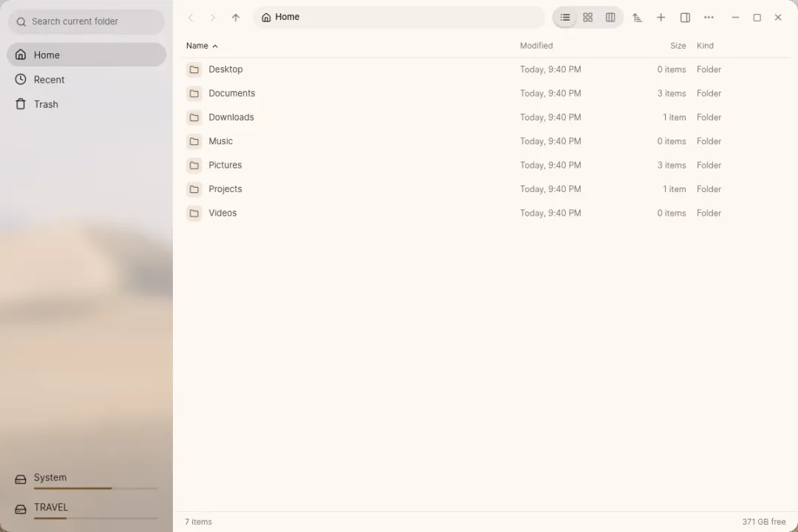Click the search magnifier icon
Screen dimensions: 798x532
(x=21, y=22)
